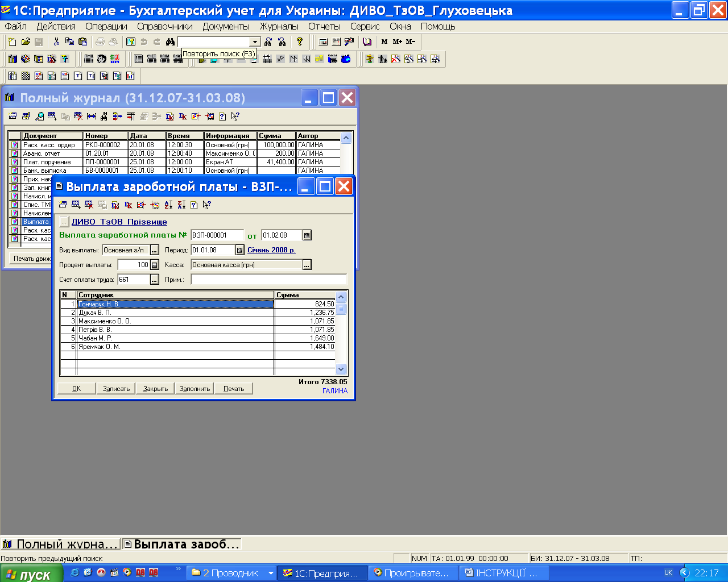Click the Полный журнал list scroll up arrow
Viewport: 728px width, 582px height.
tap(346, 138)
